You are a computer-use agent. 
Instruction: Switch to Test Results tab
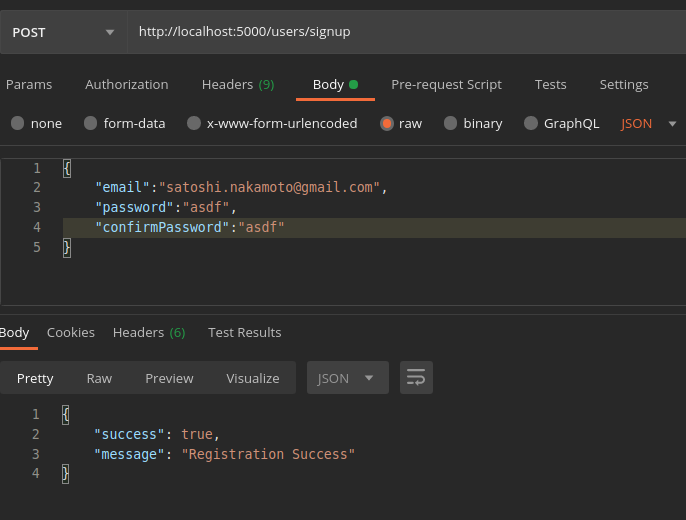[244, 332]
